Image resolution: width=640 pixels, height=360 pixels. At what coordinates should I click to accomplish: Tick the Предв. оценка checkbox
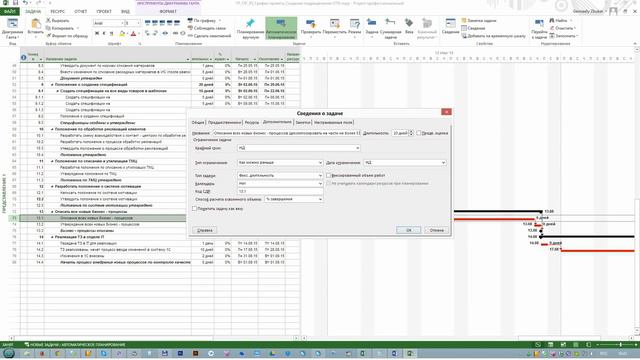(419, 133)
